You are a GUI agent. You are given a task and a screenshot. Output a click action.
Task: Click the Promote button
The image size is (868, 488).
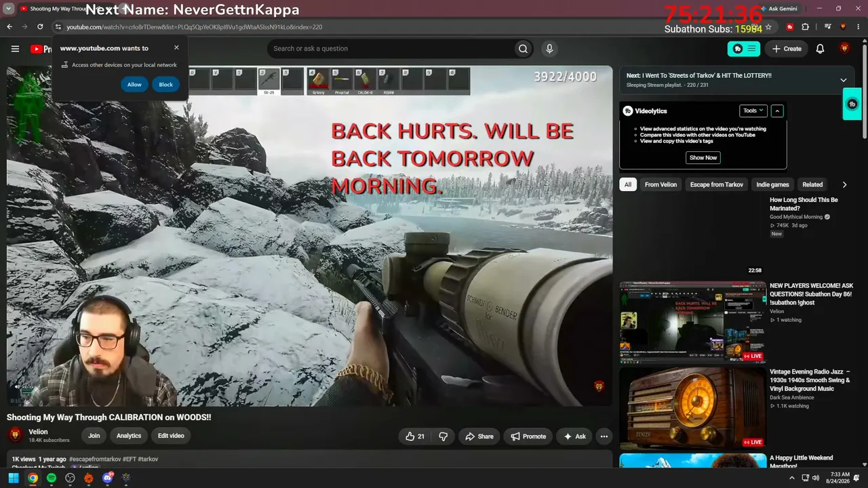pos(528,436)
